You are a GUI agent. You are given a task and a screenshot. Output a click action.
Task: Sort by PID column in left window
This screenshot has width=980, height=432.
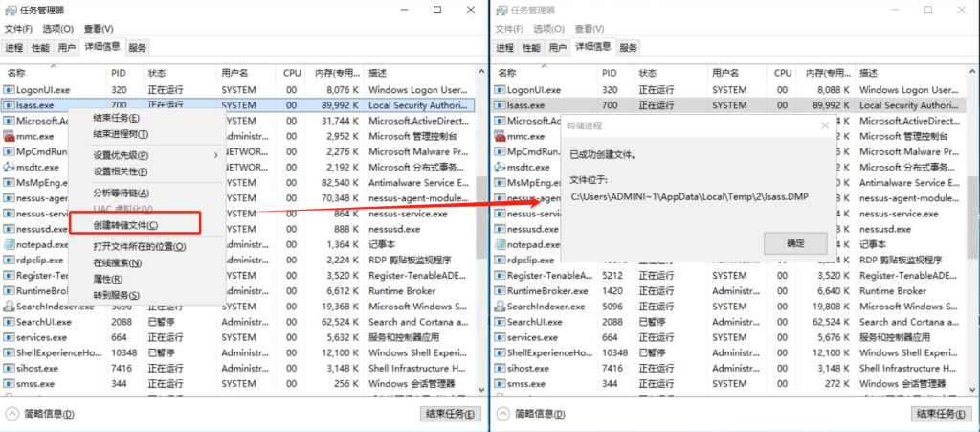125,73
